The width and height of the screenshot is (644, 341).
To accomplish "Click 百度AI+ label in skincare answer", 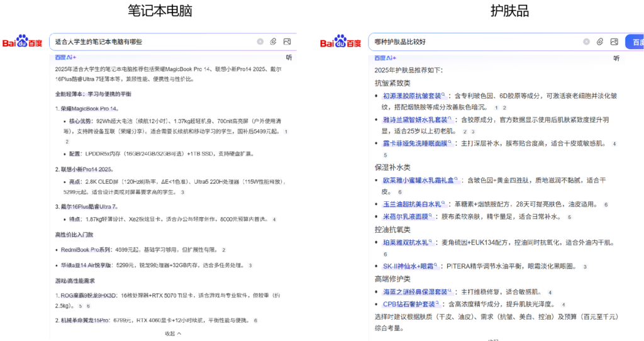I will click(x=384, y=58).
